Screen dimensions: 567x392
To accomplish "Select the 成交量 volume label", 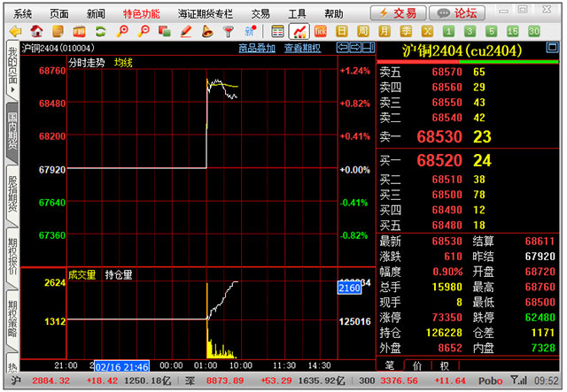I will click(x=82, y=275).
